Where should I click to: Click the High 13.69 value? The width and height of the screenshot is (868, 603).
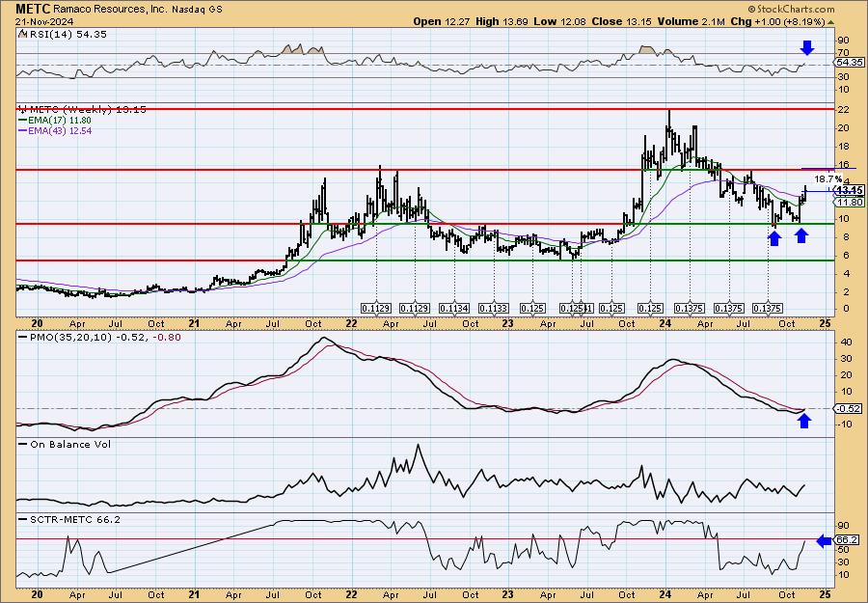click(x=502, y=21)
